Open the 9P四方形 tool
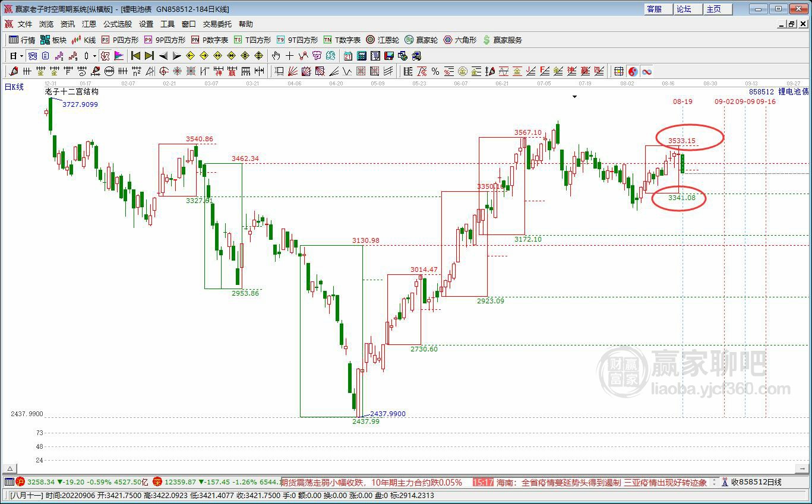Image resolution: width=812 pixels, height=504 pixels. [165, 40]
